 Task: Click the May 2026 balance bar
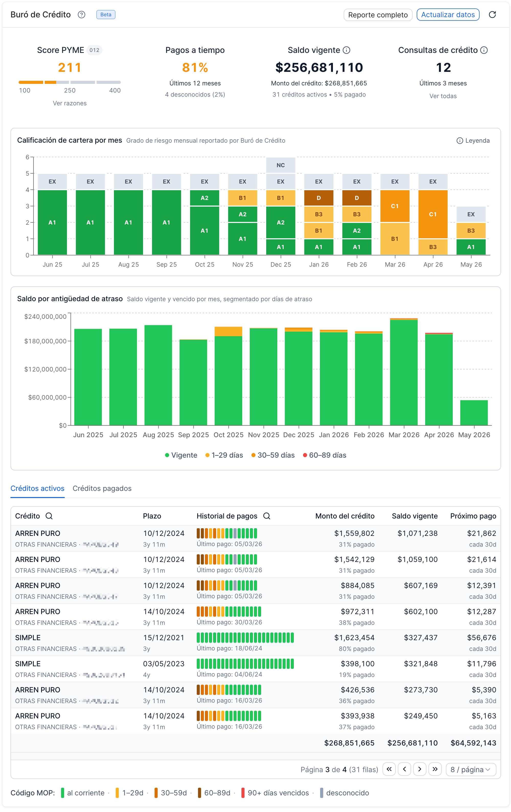(x=474, y=412)
